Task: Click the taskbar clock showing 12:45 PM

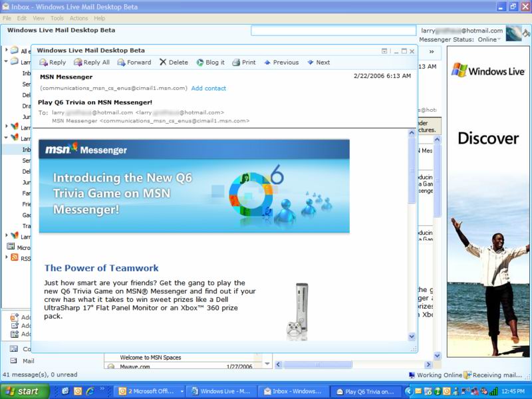Action: [513, 391]
